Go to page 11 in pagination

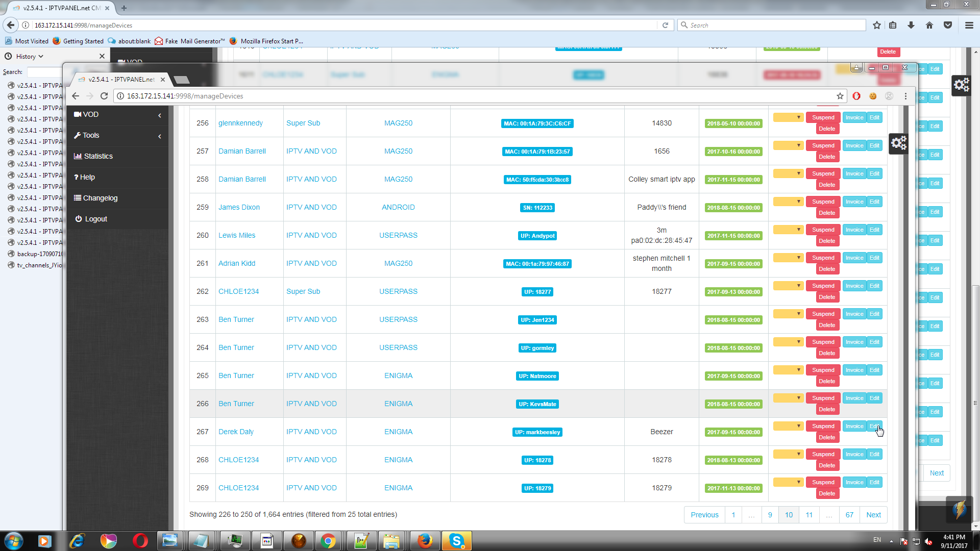[809, 515]
